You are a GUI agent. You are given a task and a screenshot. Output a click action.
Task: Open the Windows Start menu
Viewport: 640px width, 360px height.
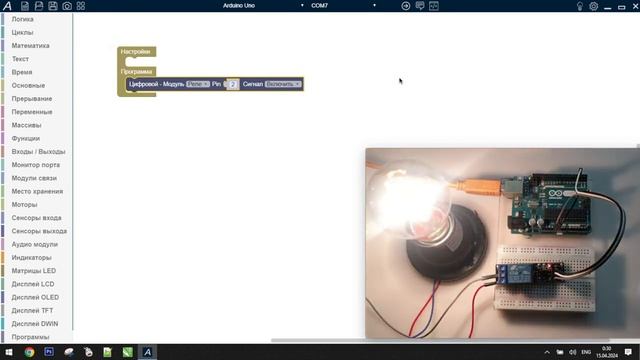9,352
